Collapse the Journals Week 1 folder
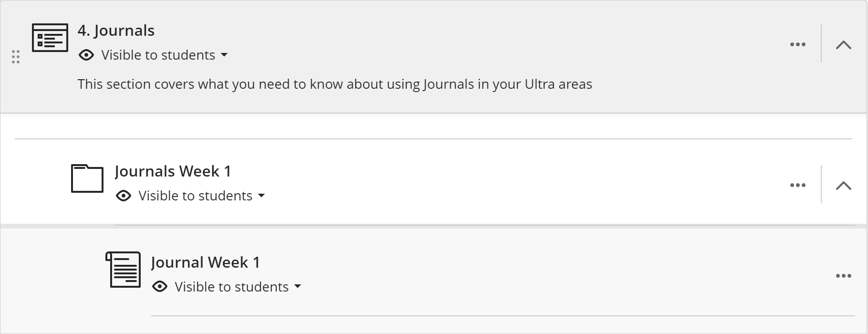The image size is (868, 334). [843, 185]
